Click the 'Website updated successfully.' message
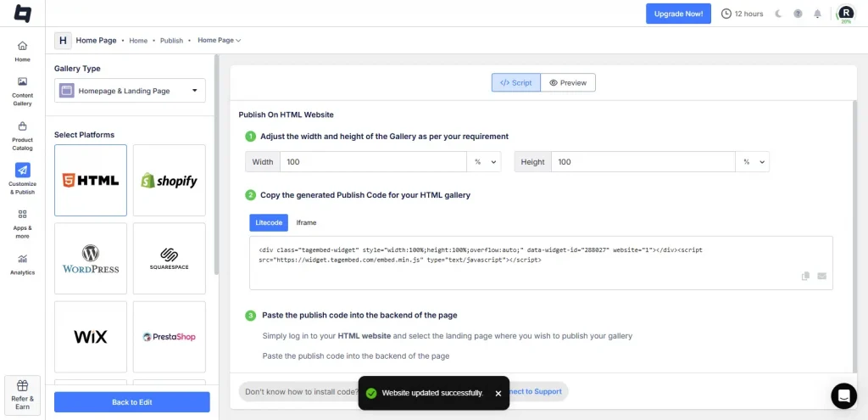Screen dimensions: 868x420 point(432,393)
